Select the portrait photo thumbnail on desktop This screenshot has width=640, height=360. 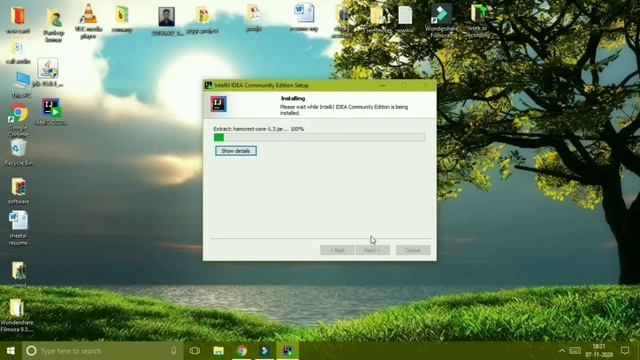(x=167, y=21)
